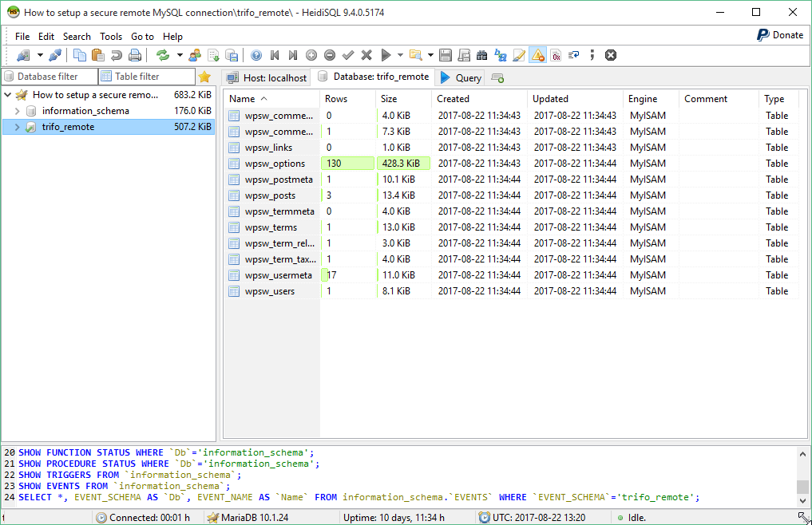The width and height of the screenshot is (812, 525).
Task: Toggle the binary hex view icon
Action: 557,55
